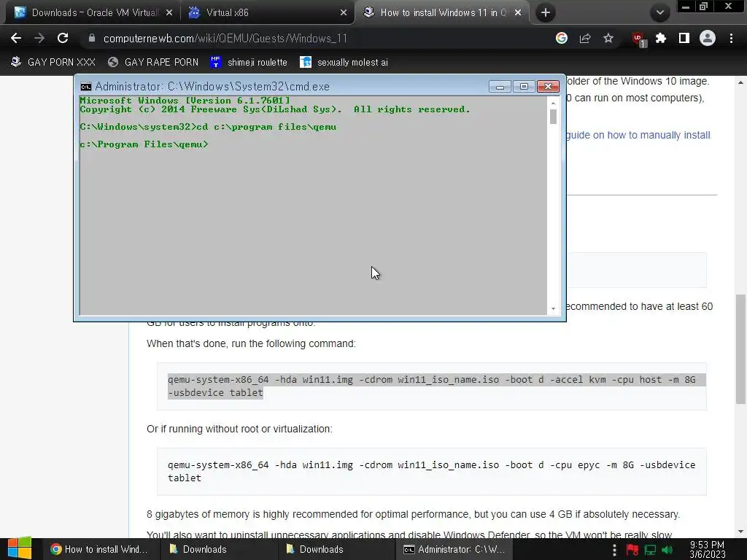The image size is (747, 560).
Task: Open the Windows Start button
Action: tap(20, 548)
